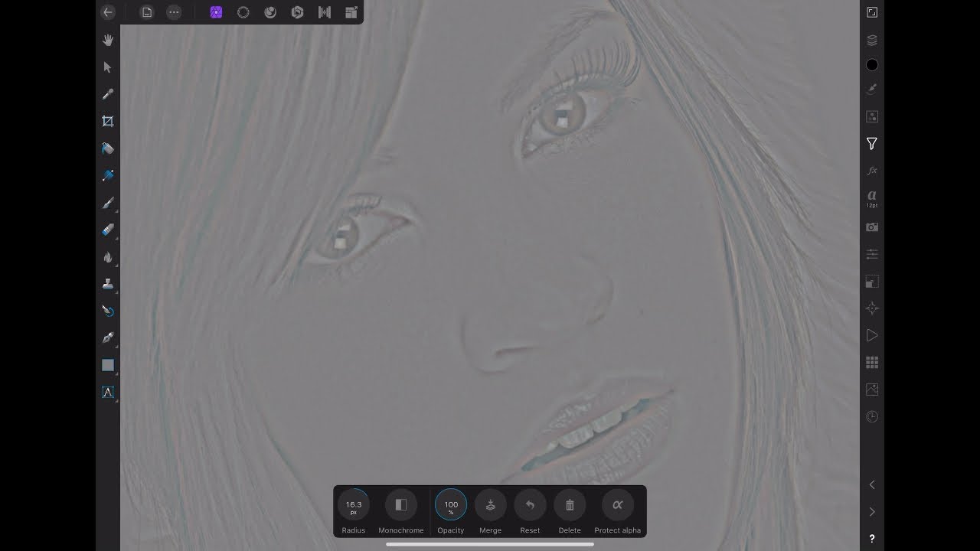Image resolution: width=980 pixels, height=551 pixels.
Task: Toggle Protect alpha
Action: 618,505
